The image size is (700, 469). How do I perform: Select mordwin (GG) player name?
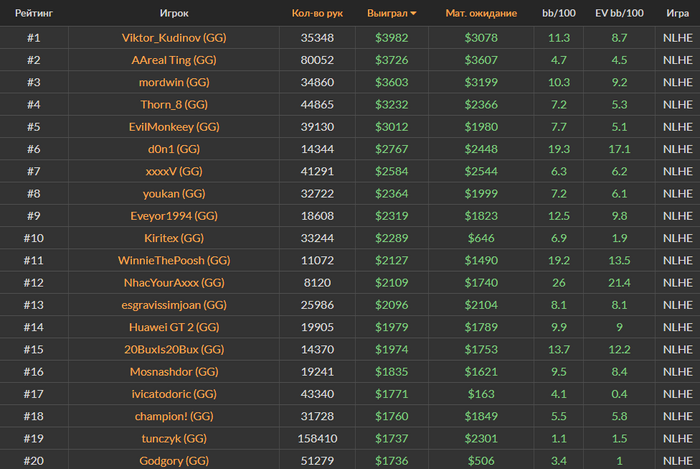[174, 82]
